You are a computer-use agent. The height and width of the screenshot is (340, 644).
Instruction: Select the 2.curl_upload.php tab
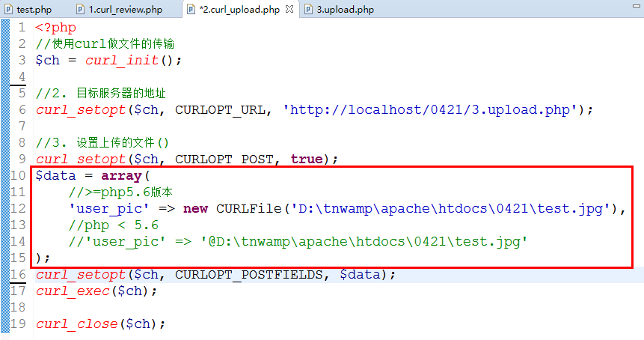click(239, 10)
